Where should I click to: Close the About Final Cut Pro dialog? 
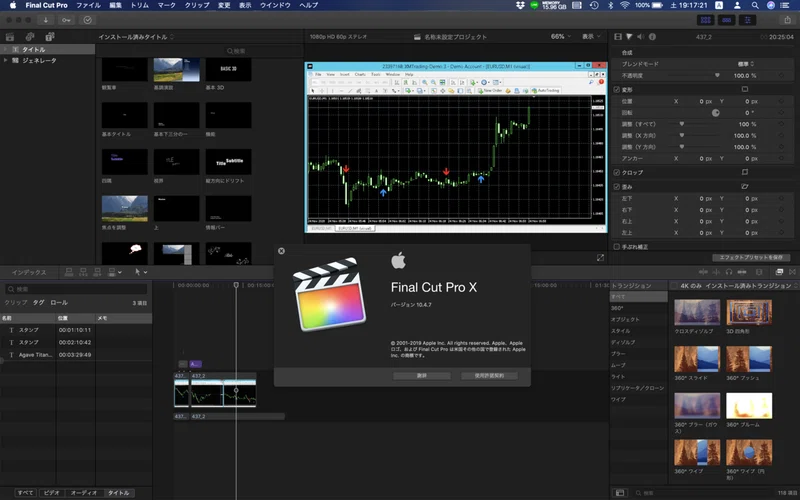tap(281, 251)
